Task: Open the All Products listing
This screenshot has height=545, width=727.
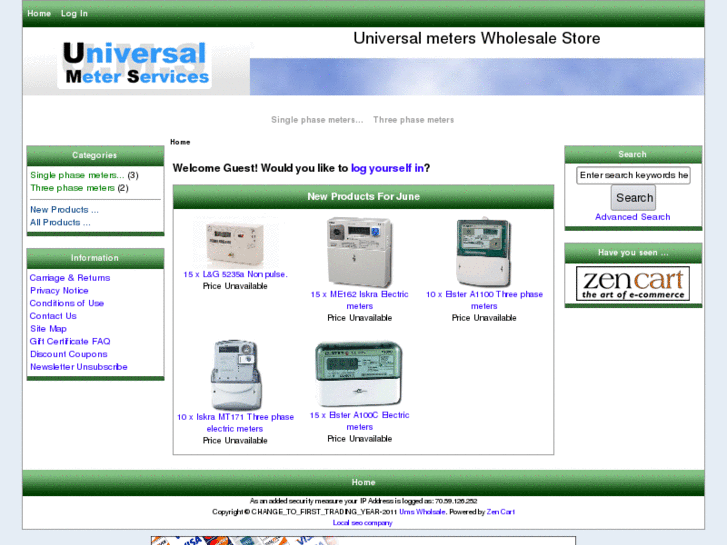Action: point(60,222)
